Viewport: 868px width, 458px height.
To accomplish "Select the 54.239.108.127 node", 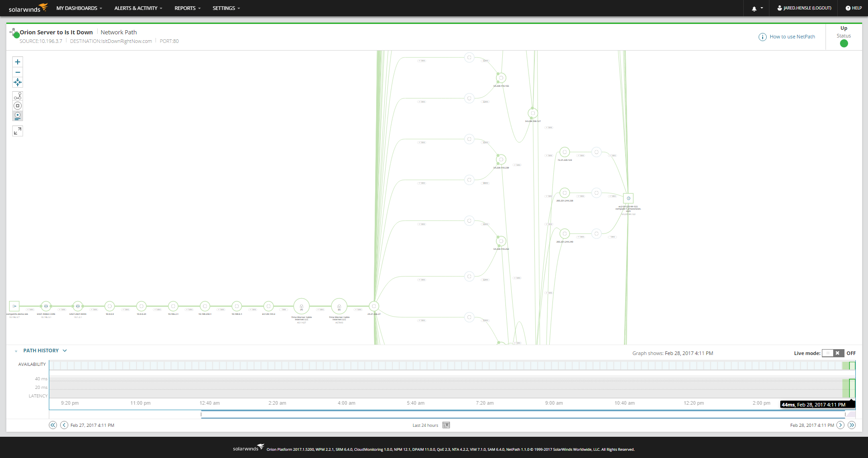I will pos(533,113).
